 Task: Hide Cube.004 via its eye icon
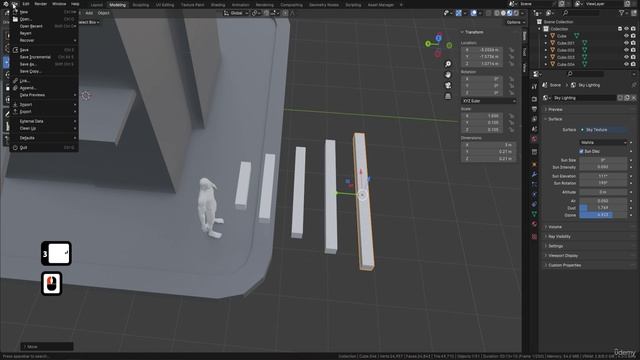(x=626, y=64)
